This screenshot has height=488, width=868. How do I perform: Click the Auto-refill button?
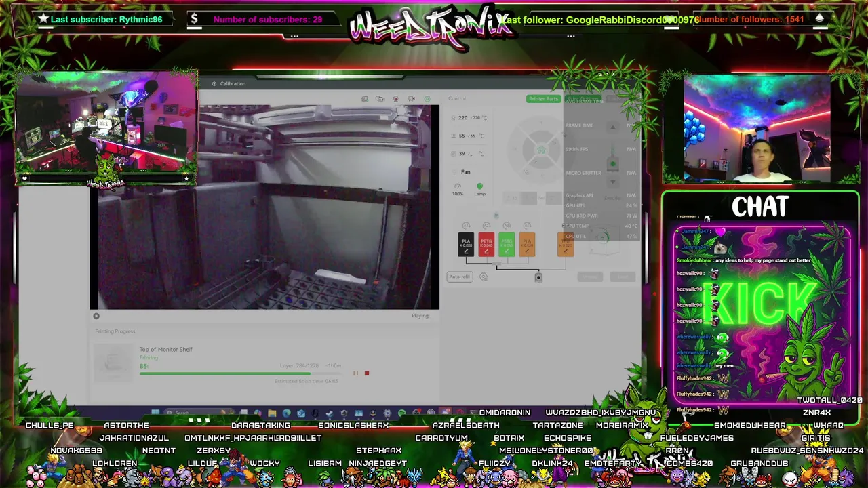(x=459, y=277)
